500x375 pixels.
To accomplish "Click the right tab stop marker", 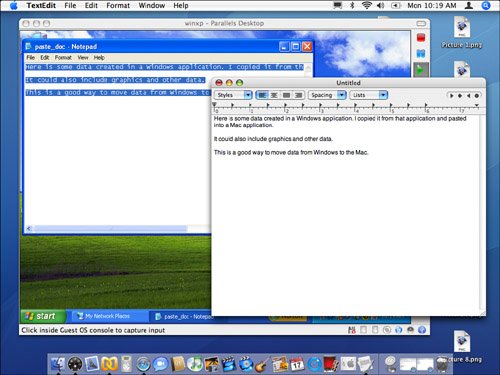I will (x=468, y=96).
